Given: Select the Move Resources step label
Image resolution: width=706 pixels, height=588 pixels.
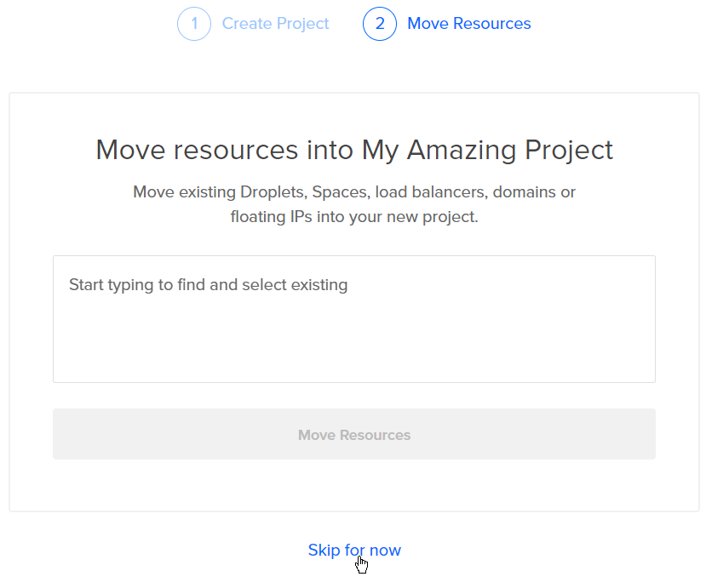Looking at the screenshot, I should [468, 23].
